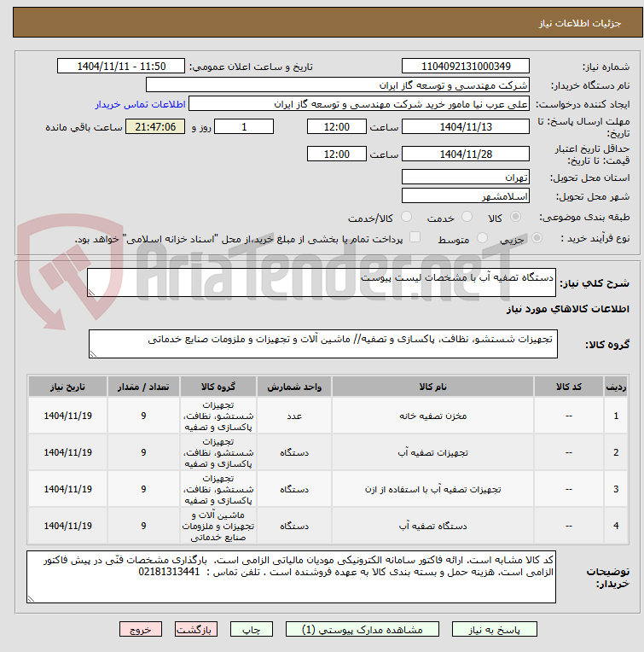Click the شرح کلی نیاز text area

click(x=322, y=282)
